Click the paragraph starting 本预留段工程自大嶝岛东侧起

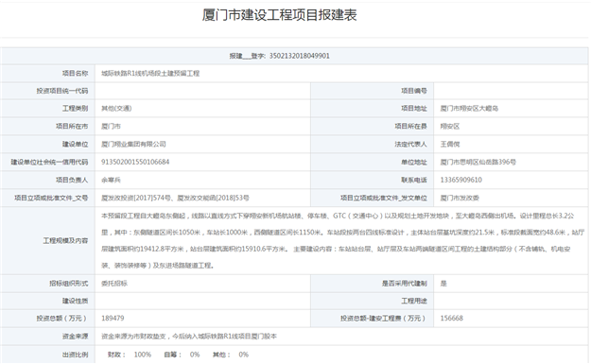click(x=342, y=240)
